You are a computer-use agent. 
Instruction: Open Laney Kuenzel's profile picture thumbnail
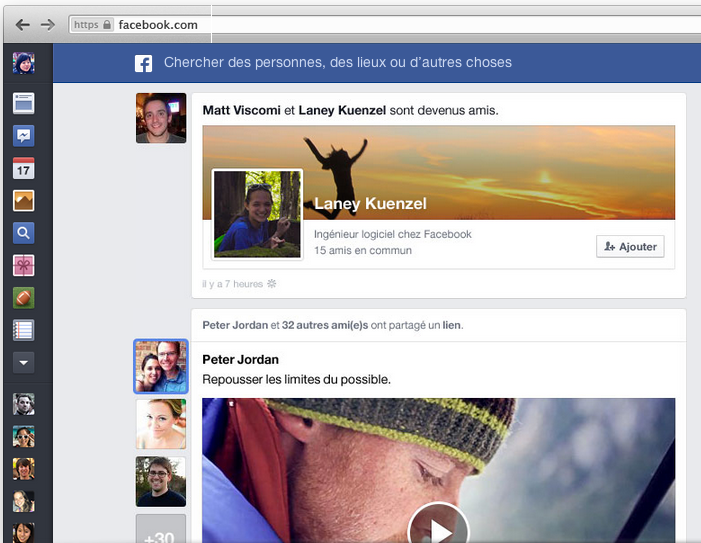click(257, 214)
